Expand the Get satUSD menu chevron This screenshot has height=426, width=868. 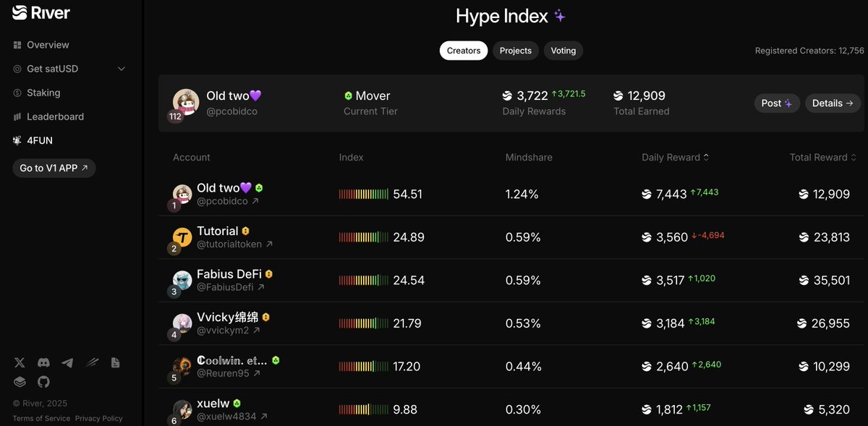point(122,69)
